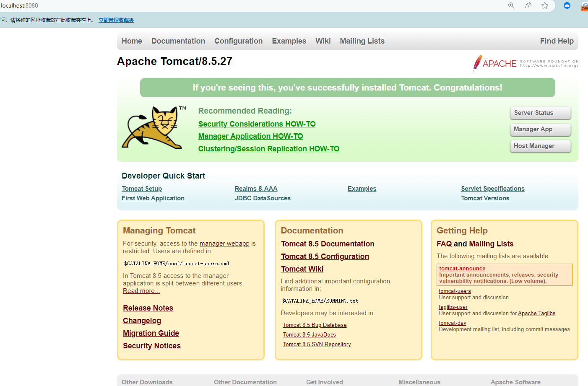Open the Wiki nav item
The width and height of the screenshot is (588, 386).
coord(323,41)
